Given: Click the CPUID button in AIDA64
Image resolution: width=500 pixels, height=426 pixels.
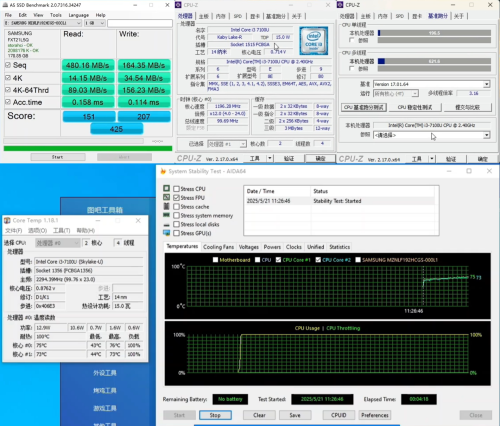Looking at the screenshot, I should point(339,415).
